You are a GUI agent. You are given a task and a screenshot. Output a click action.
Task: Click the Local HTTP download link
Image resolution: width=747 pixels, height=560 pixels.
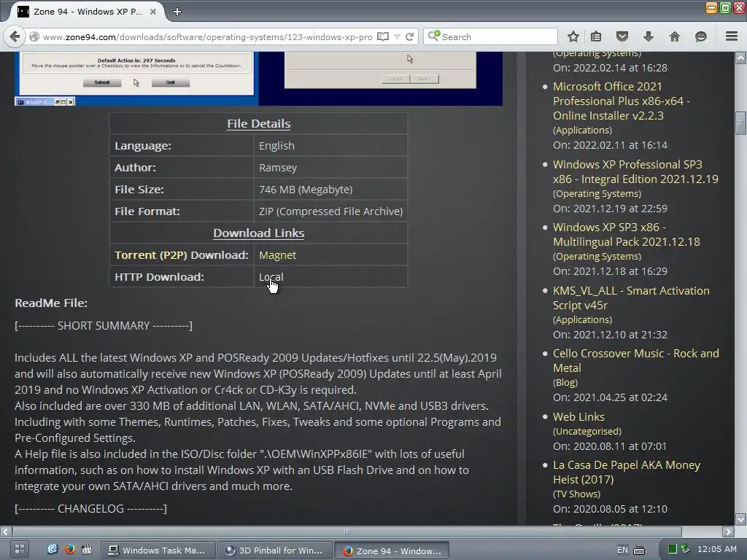coord(271,277)
